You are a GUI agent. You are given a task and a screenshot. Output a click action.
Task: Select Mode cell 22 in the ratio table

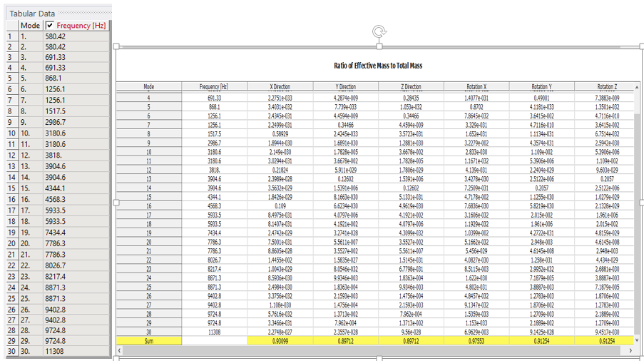[148, 260]
